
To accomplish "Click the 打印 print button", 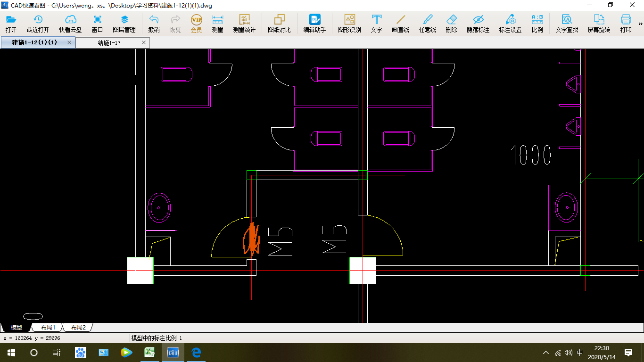I will click(x=626, y=24).
